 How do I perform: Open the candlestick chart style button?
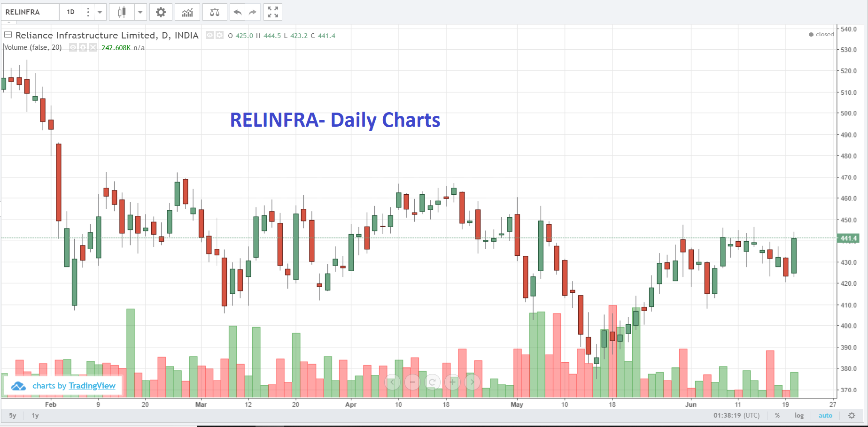click(122, 12)
